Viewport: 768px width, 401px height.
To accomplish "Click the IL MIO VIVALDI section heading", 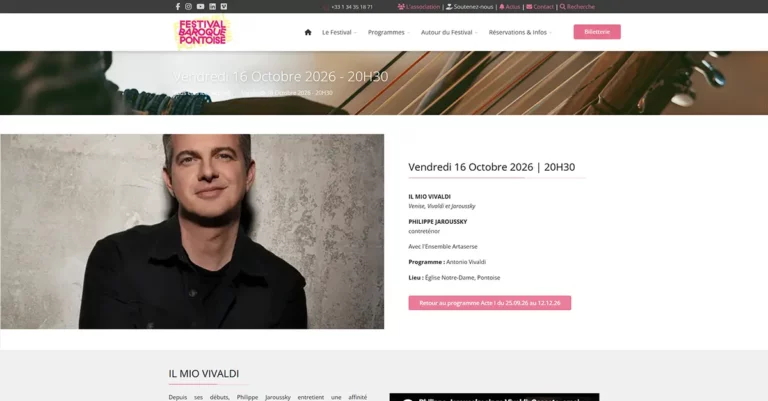I will coord(204,374).
